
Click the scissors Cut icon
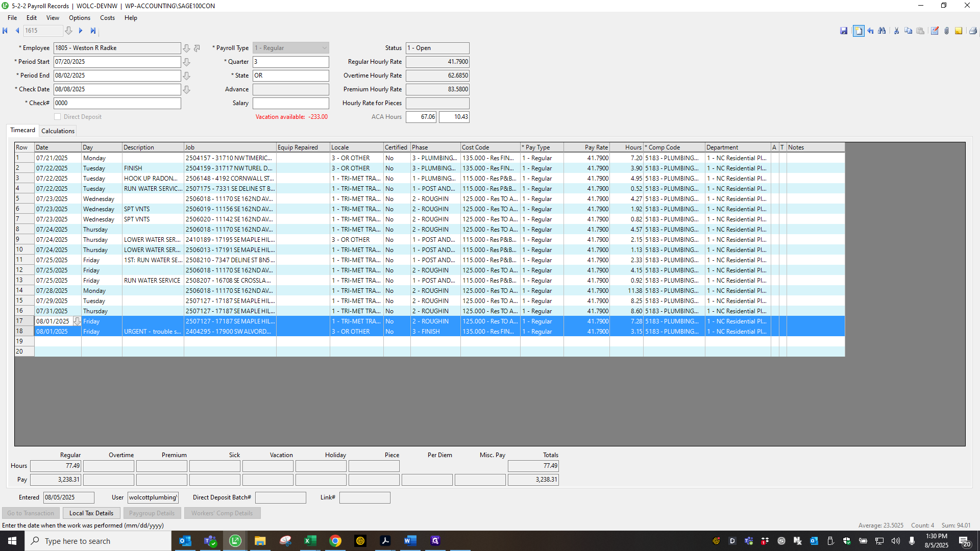point(896,31)
